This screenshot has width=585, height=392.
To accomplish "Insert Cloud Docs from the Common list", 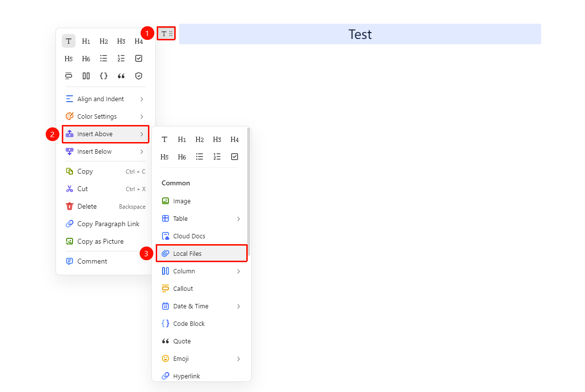I will [x=201, y=236].
